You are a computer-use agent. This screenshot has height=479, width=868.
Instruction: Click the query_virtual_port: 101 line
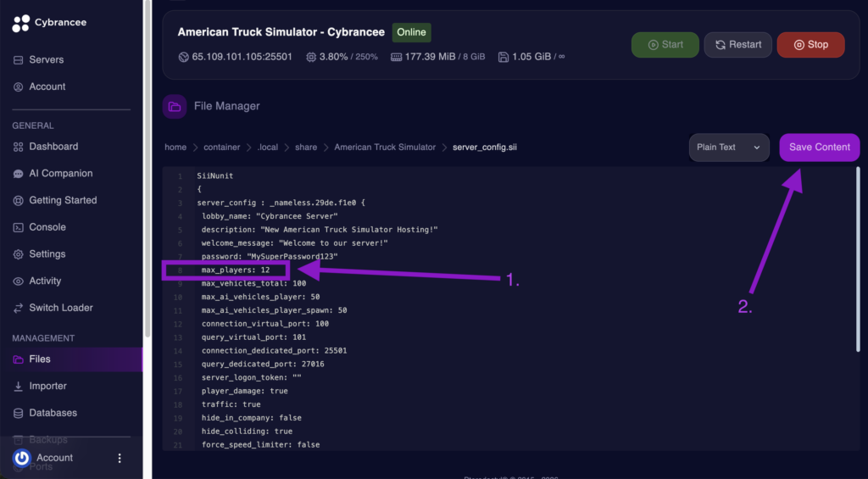point(253,337)
